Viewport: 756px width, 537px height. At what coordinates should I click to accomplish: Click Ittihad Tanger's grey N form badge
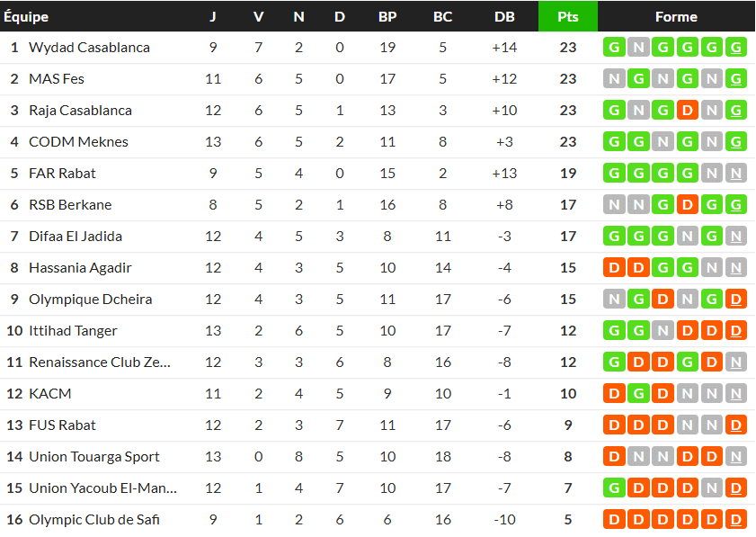click(x=663, y=331)
